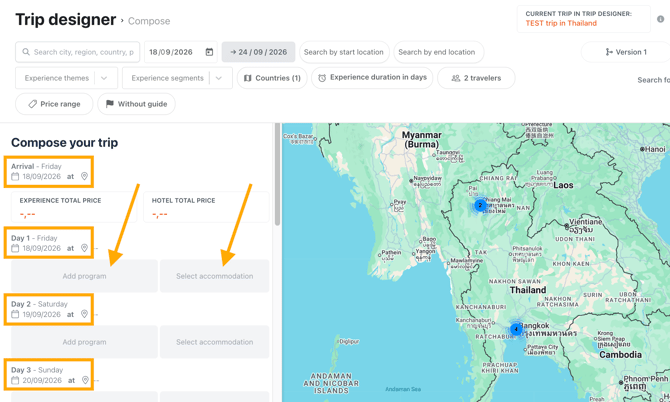Click the location pin for Day 3
This screenshot has width=670, height=402.
click(x=85, y=380)
